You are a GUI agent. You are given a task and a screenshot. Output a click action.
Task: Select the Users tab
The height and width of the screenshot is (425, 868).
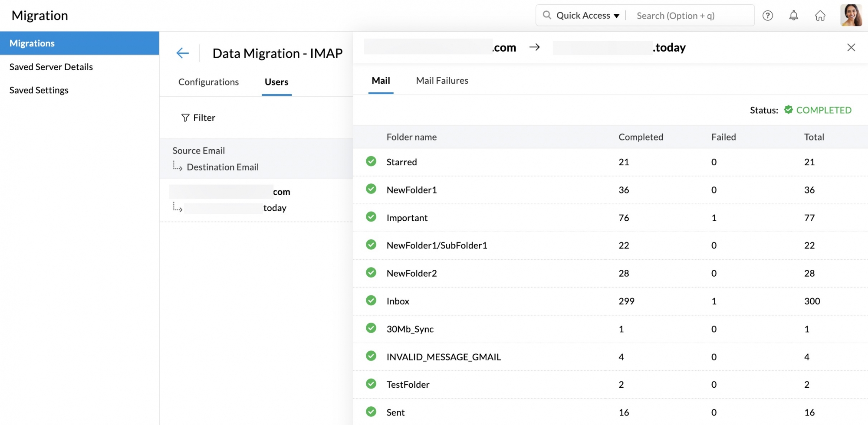point(276,82)
